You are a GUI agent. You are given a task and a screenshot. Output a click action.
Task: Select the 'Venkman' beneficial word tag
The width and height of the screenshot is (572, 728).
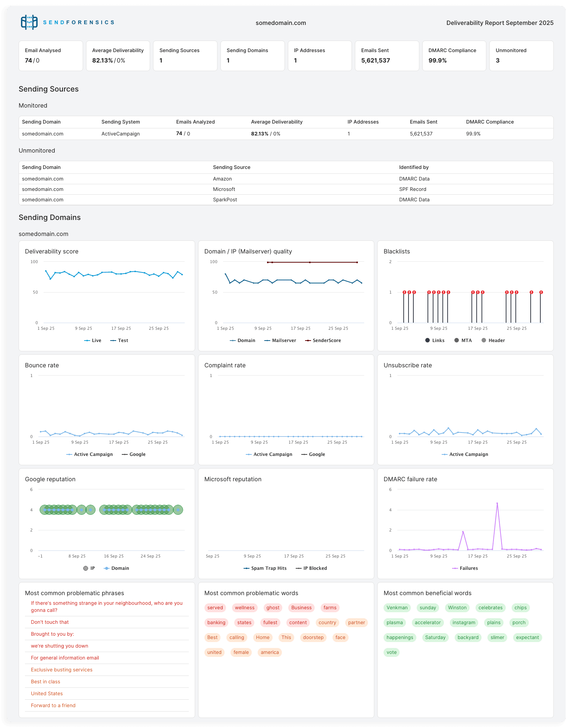(397, 608)
